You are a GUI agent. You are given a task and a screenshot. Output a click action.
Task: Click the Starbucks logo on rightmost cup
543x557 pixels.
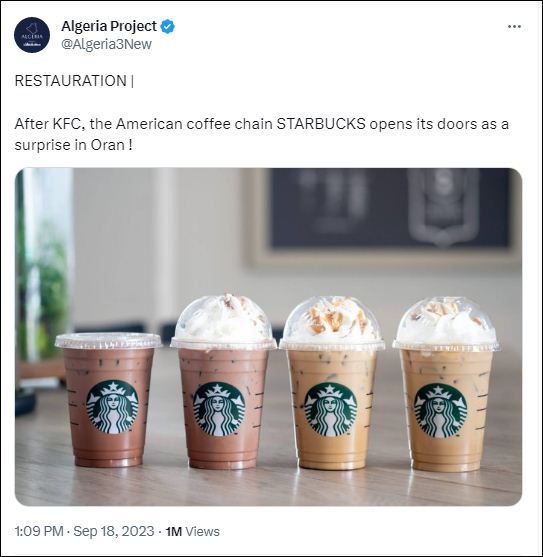pyautogui.click(x=440, y=411)
